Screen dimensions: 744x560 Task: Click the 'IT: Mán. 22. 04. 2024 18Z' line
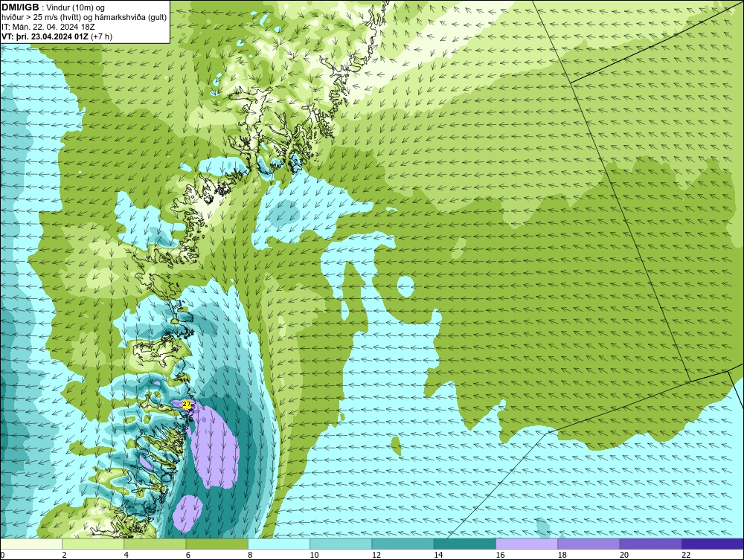(48, 27)
